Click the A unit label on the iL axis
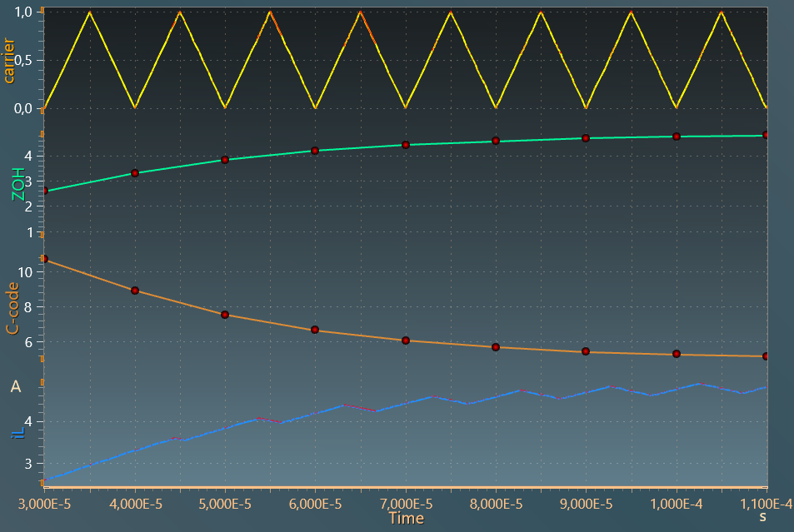The width and height of the screenshot is (794, 532). [15, 385]
